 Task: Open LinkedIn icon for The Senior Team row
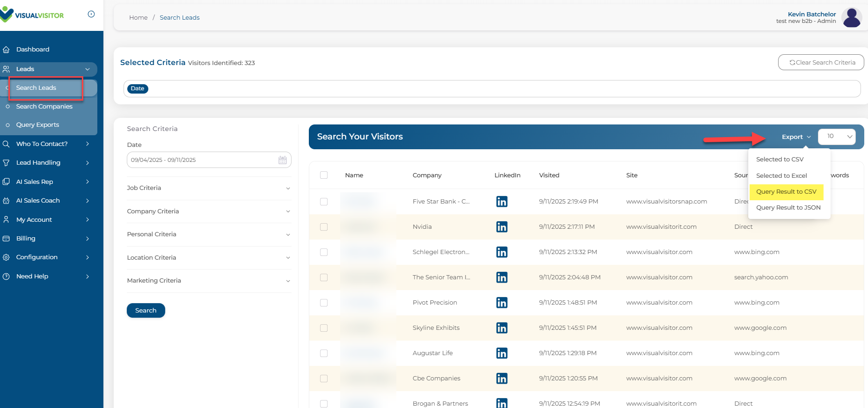(x=502, y=277)
